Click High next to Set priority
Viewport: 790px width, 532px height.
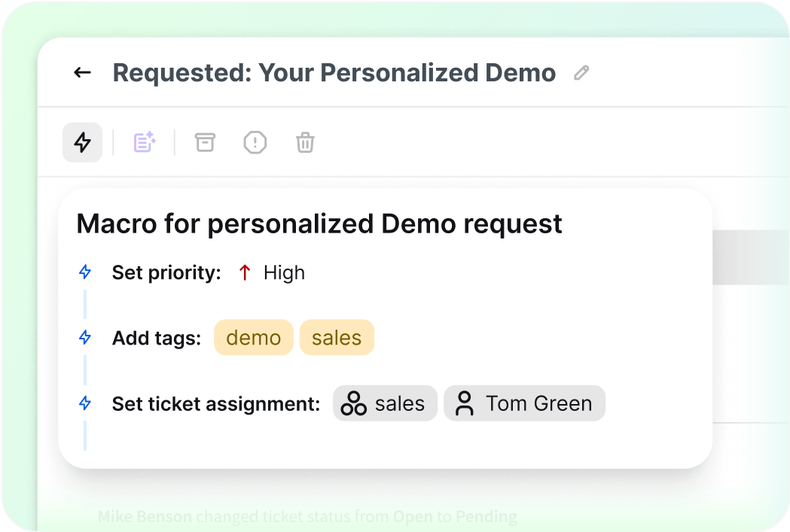point(284,272)
